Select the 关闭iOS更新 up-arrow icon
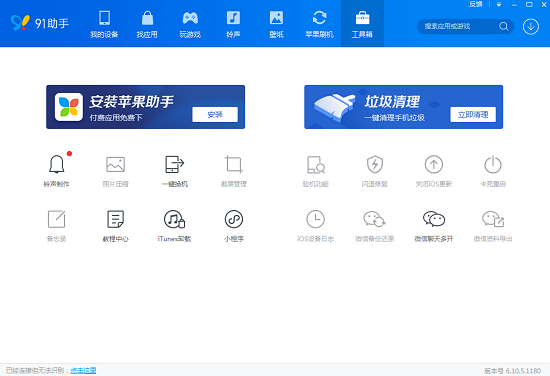Image resolution: width=550 pixels, height=376 pixels. [x=434, y=164]
